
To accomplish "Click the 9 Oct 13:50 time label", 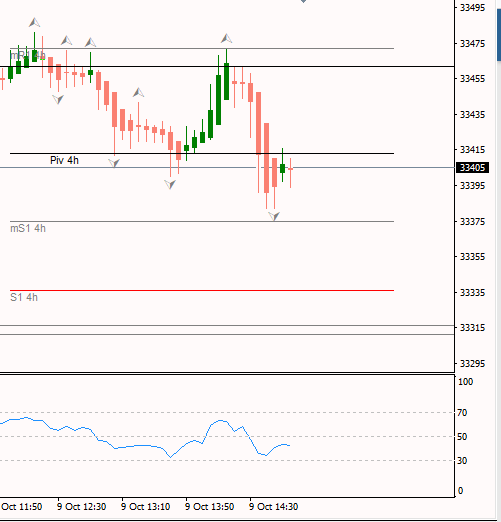I will point(209,507).
